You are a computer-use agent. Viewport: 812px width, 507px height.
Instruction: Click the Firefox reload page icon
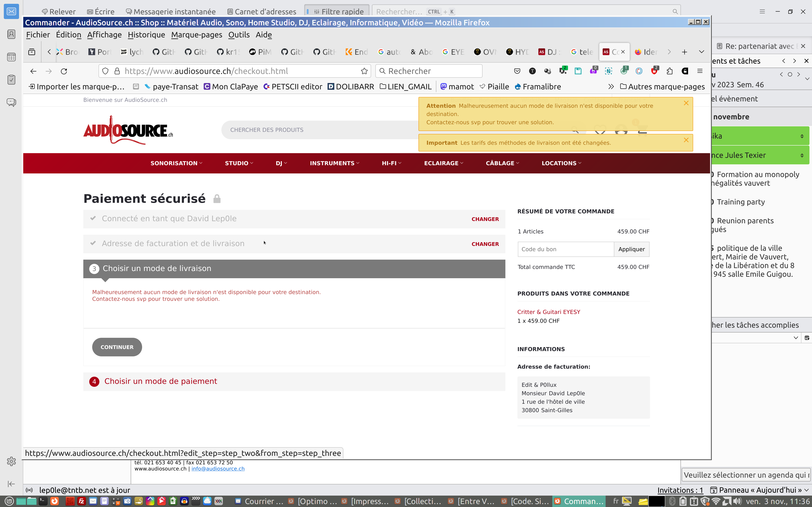point(64,71)
